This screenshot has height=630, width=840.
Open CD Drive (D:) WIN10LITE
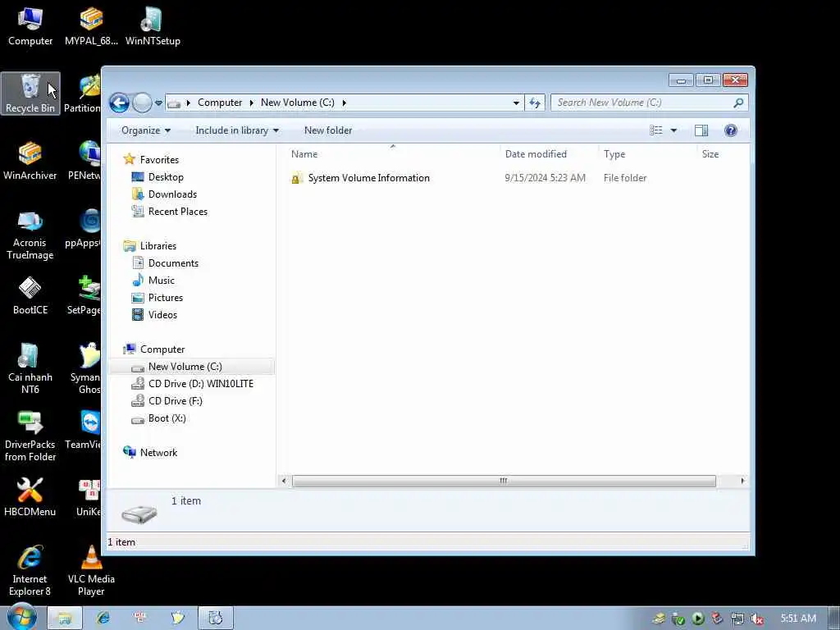tap(201, 384)
